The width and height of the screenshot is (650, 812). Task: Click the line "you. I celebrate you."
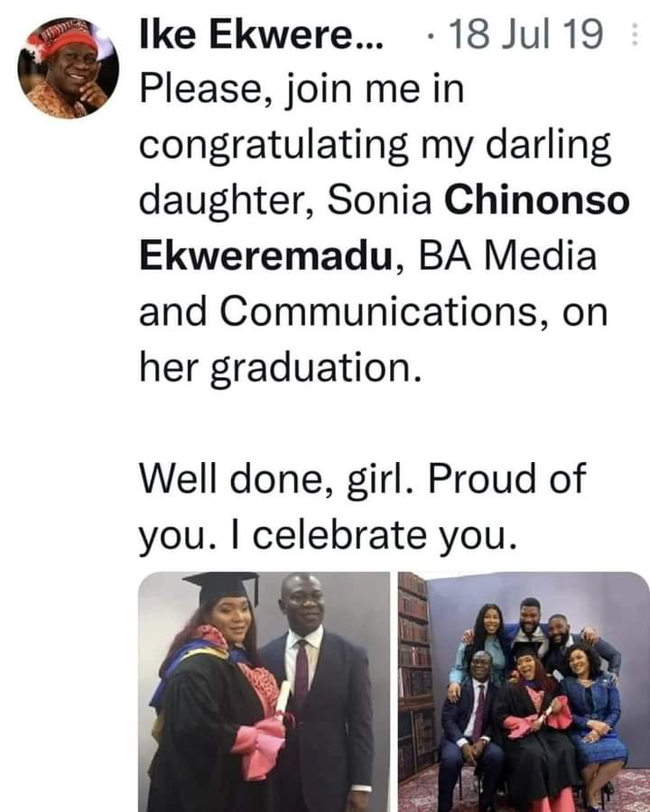329,536
